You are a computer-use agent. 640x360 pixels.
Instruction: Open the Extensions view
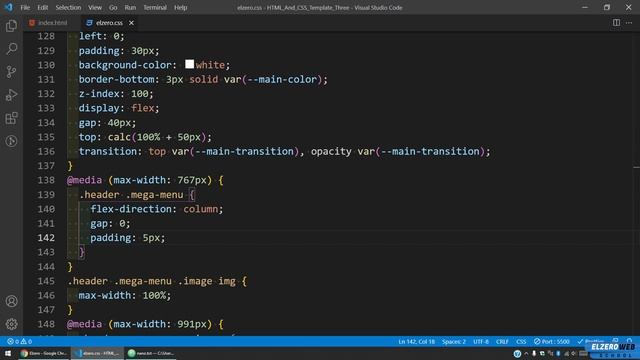[x=11, y=118]
